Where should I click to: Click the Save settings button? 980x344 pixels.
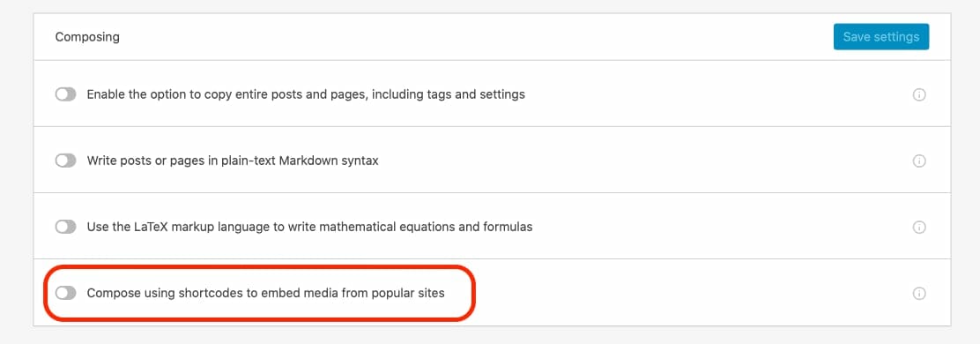pos(881,37)
